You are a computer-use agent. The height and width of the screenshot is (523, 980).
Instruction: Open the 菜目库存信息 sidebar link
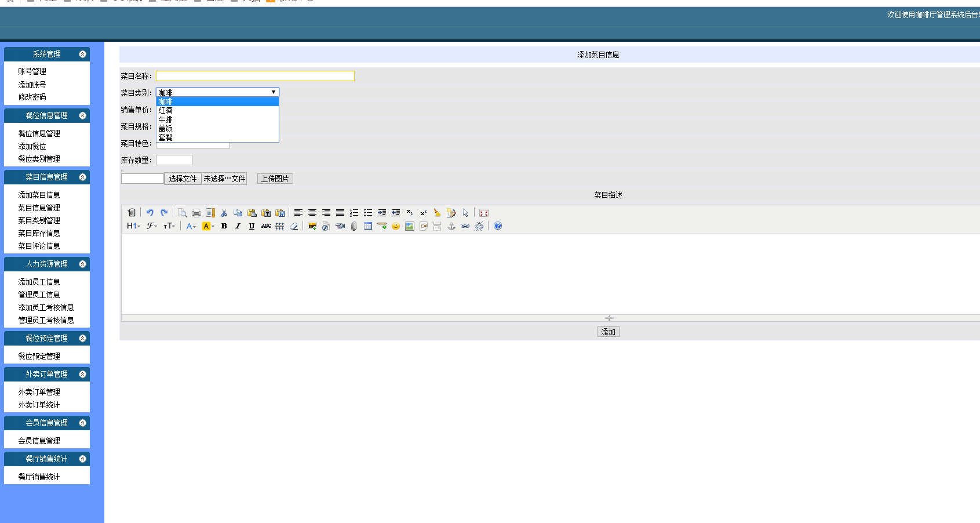coord(39,233)
